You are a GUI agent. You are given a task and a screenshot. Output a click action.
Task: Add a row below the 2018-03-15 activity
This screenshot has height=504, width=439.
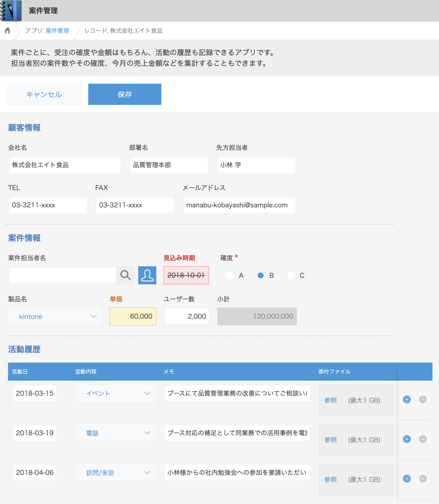407,400
